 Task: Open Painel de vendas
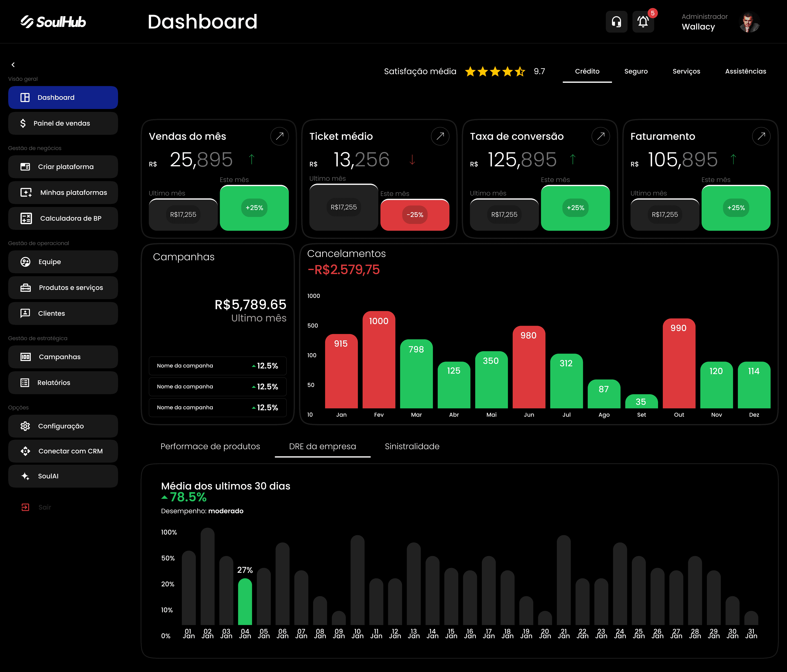click(x=63, y=123)
